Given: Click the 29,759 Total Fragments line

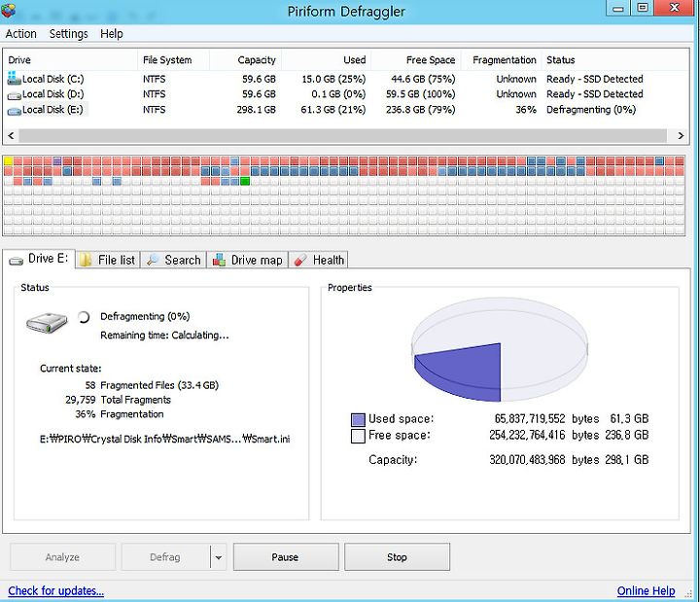Looking at the screenshot, I should click(118, 400).
